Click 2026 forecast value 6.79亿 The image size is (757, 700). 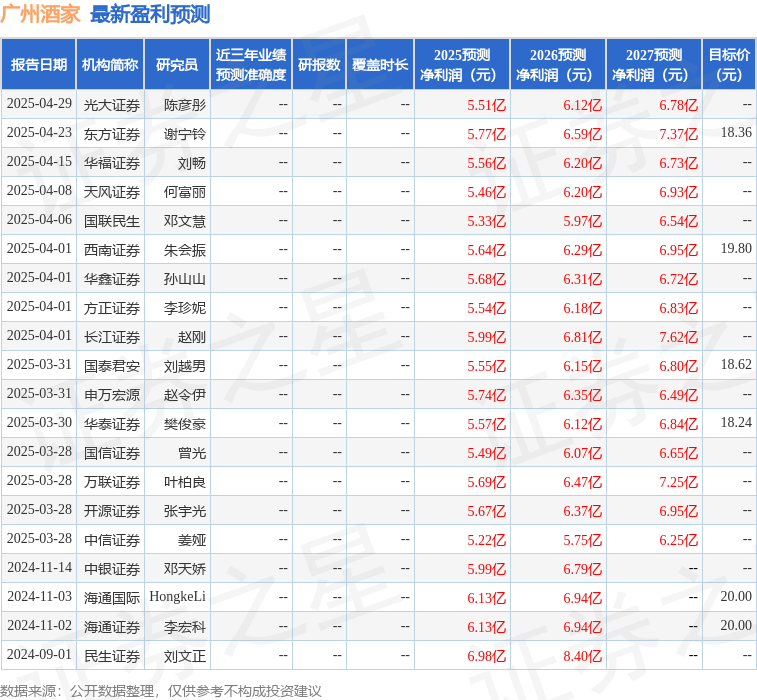pyautogui.click(x=582, y=569)
